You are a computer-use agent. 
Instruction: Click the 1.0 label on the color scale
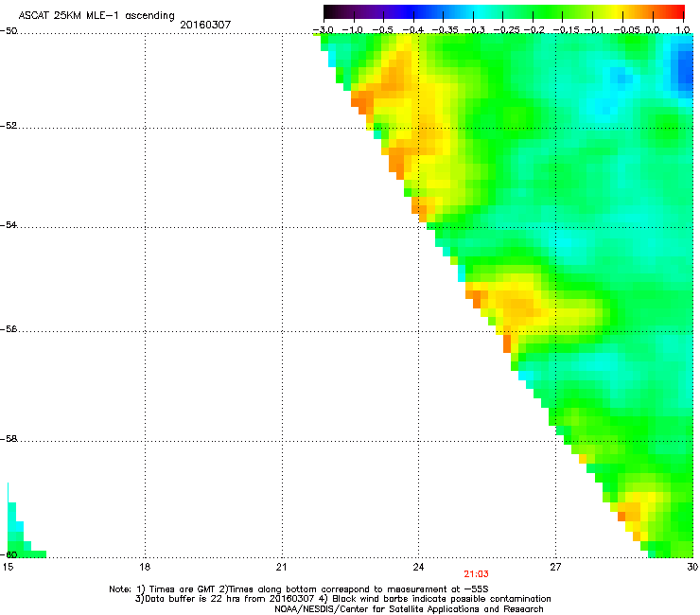(x=683, y=30)
